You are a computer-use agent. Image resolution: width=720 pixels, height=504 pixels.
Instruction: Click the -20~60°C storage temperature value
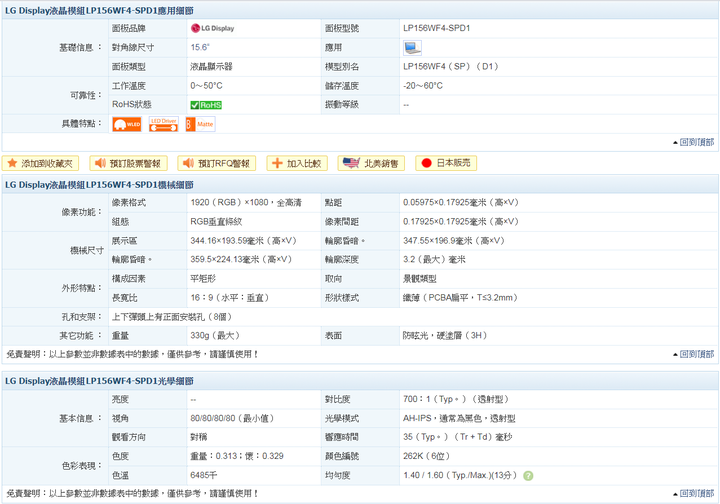(423, 86)
